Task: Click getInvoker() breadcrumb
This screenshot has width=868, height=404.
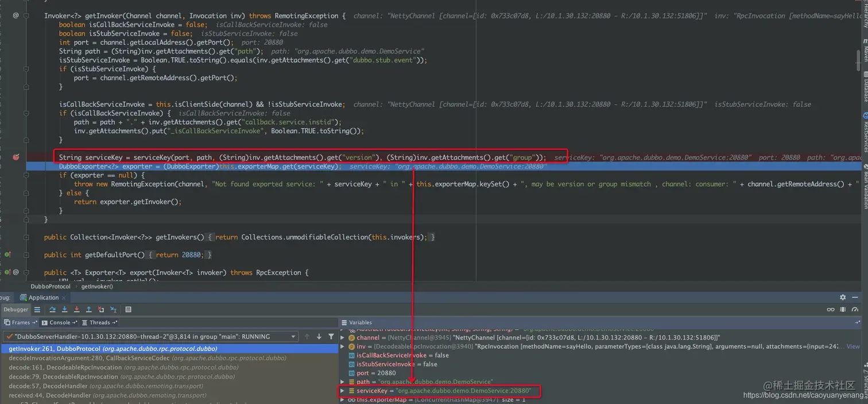Action: 97,286
